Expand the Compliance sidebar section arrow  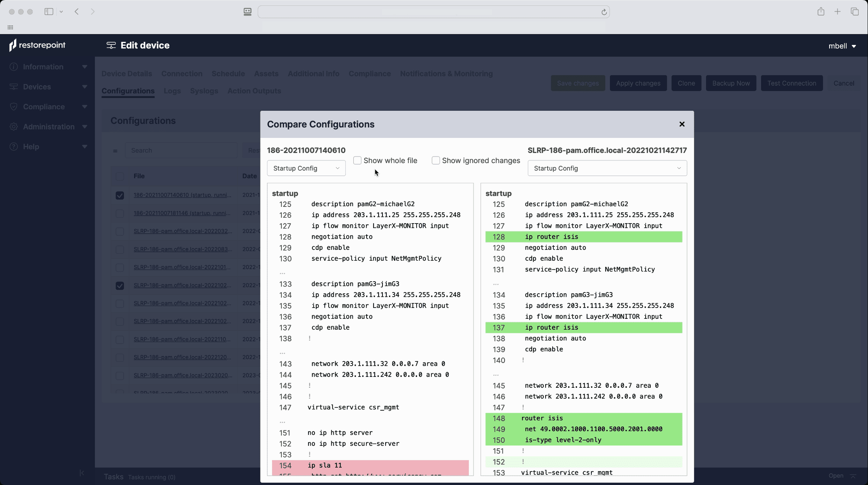click(84, 107)
